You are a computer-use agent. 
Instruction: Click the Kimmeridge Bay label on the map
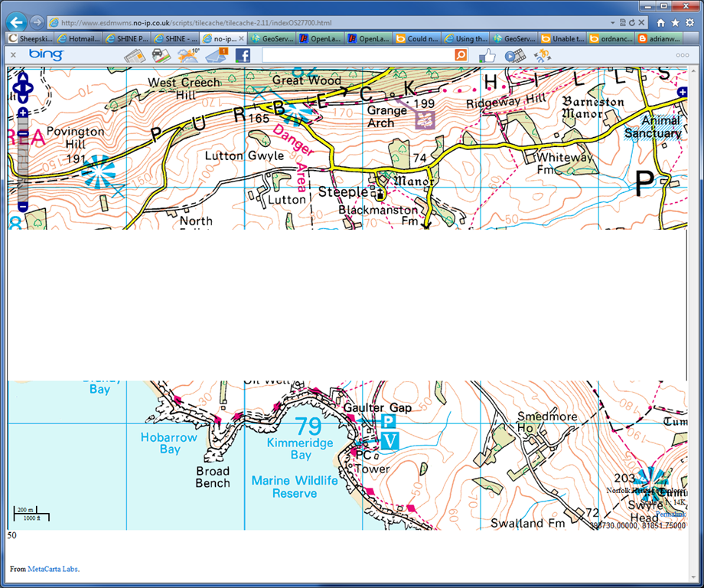300,449
